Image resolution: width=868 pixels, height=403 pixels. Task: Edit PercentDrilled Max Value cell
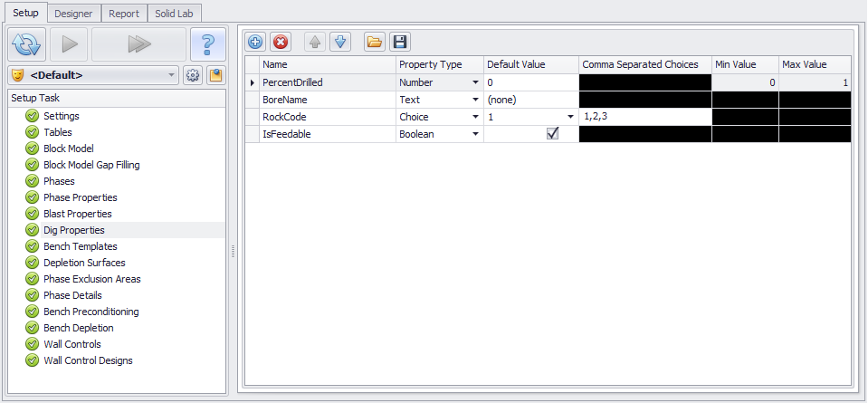tap(815, 82)
